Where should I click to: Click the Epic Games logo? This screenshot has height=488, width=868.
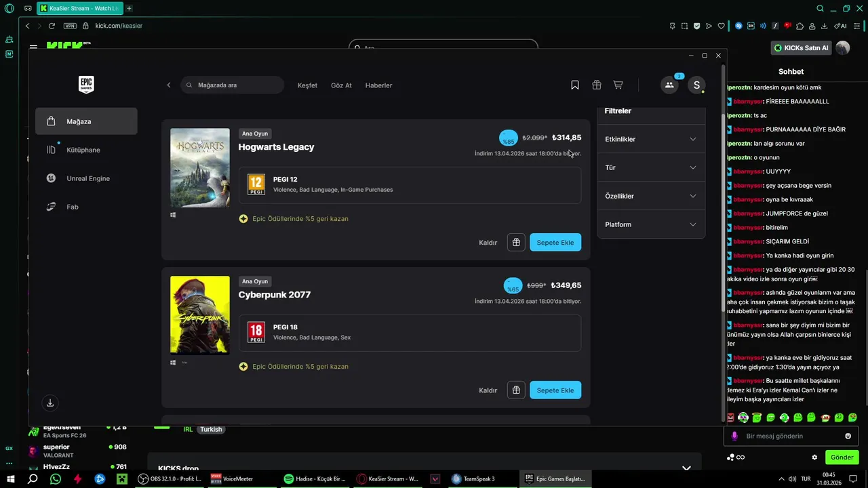(x=86, y=85)
